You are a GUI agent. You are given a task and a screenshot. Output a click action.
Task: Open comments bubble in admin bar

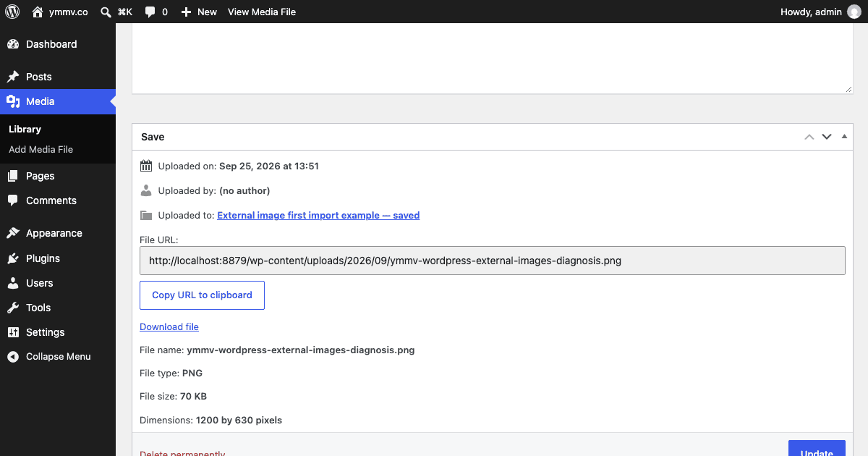click(150, 12)
